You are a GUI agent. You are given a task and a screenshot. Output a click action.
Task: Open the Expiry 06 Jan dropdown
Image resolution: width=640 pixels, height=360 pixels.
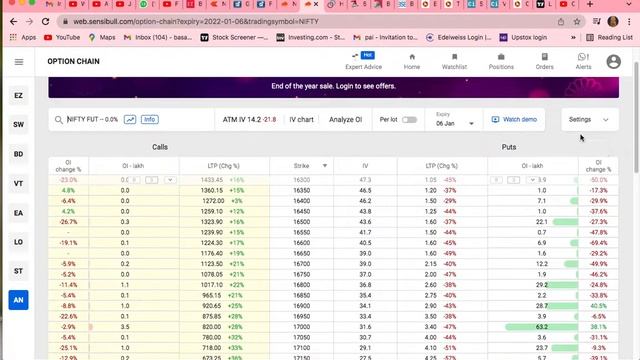click(454, 120)
